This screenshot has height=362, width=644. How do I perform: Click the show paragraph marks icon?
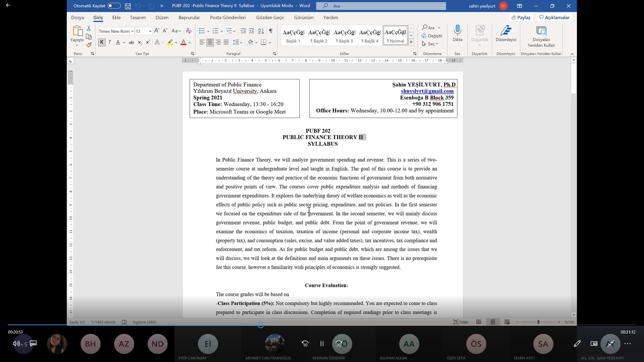click(x=271, y=31)
